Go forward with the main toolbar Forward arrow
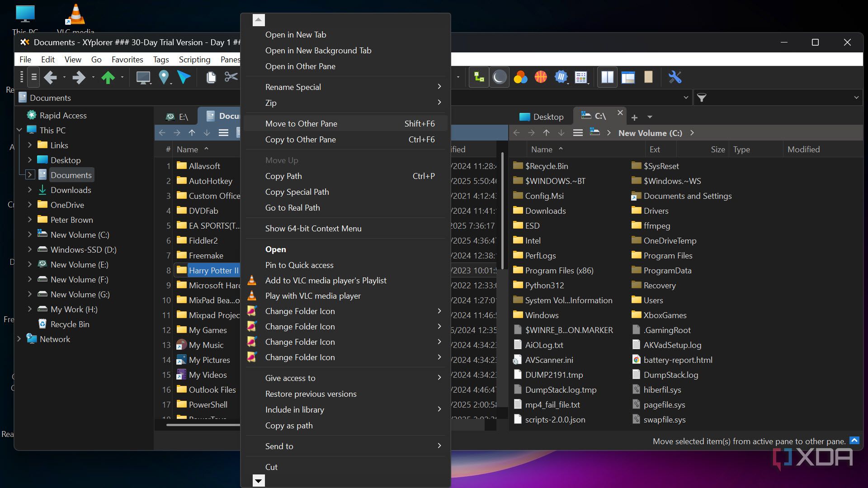This screenshot has height=488, width=868. click(x=79, y=77)
